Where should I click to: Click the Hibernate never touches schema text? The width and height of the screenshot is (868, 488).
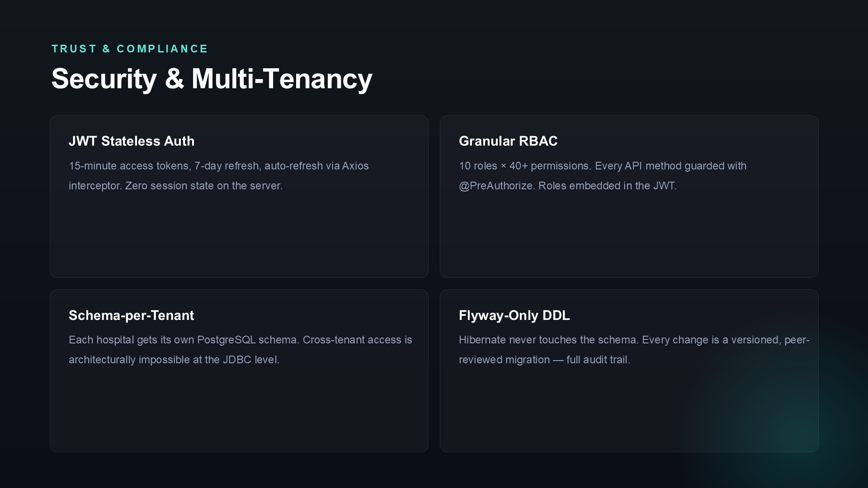click(x=634, y=350)
